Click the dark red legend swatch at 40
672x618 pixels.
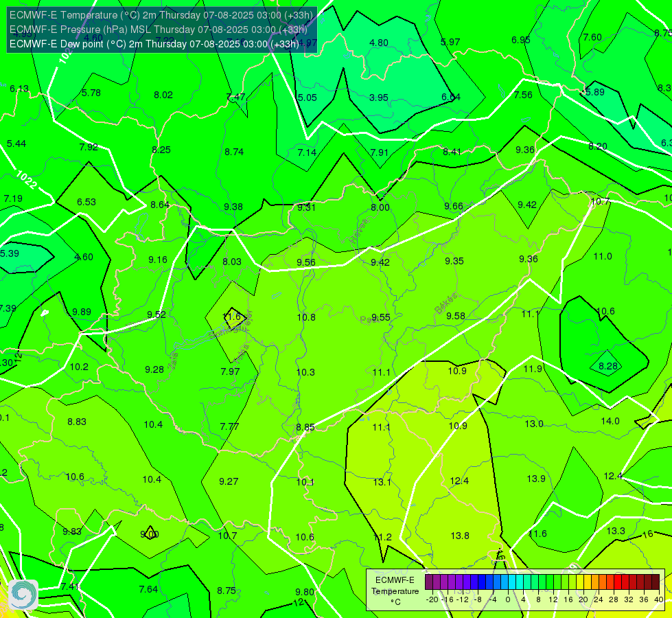pos(656,582)
